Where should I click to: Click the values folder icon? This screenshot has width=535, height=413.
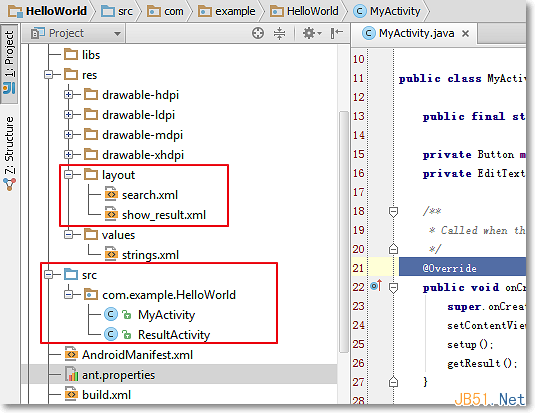(91, 234)
